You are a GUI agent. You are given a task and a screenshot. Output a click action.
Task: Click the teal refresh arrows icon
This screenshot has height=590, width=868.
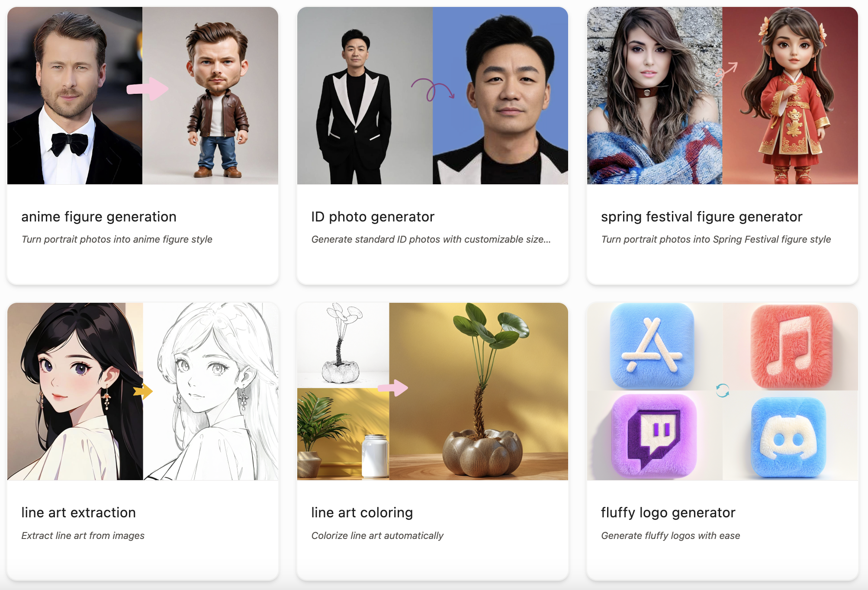[x=722, y=391]
